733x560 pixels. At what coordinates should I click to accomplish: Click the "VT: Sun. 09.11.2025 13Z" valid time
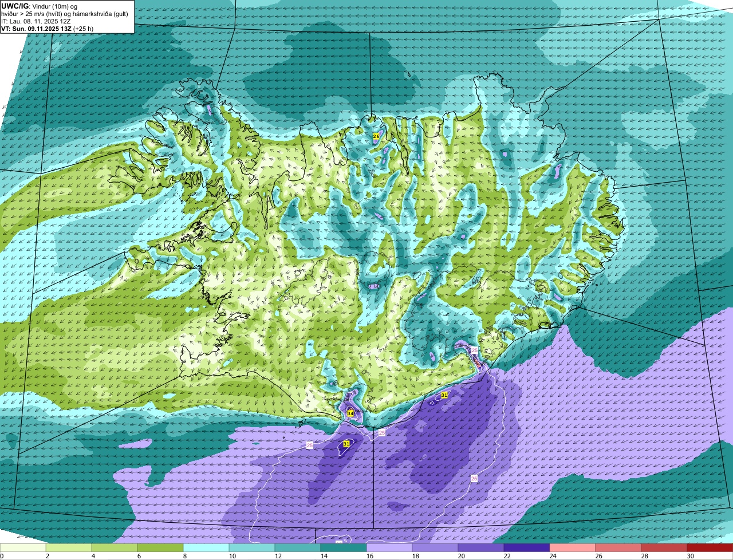click(37, 28)
